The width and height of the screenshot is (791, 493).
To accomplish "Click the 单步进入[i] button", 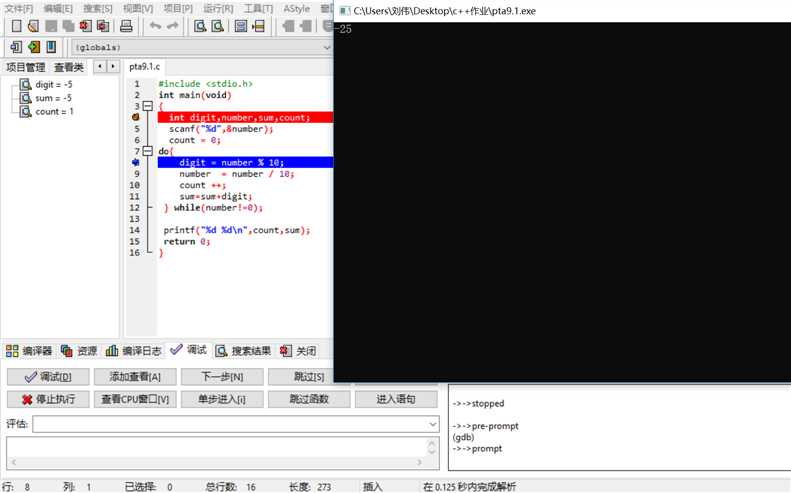I will click(x=222, y=399).
